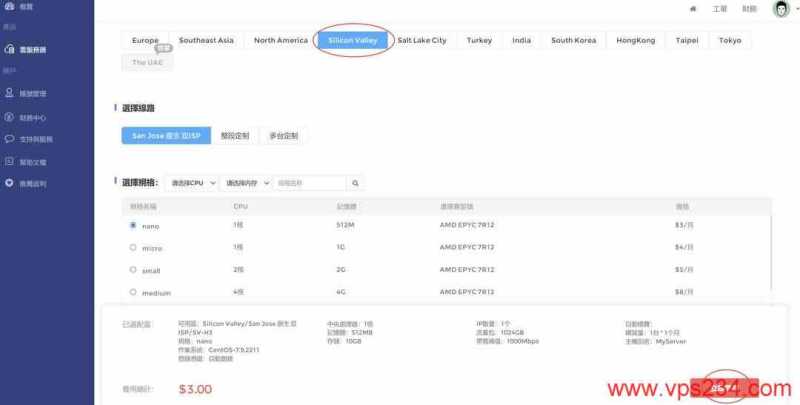Click the medium row's 4G memory cell
Viewport: 800px width, 405px height.
pos(341,292)
